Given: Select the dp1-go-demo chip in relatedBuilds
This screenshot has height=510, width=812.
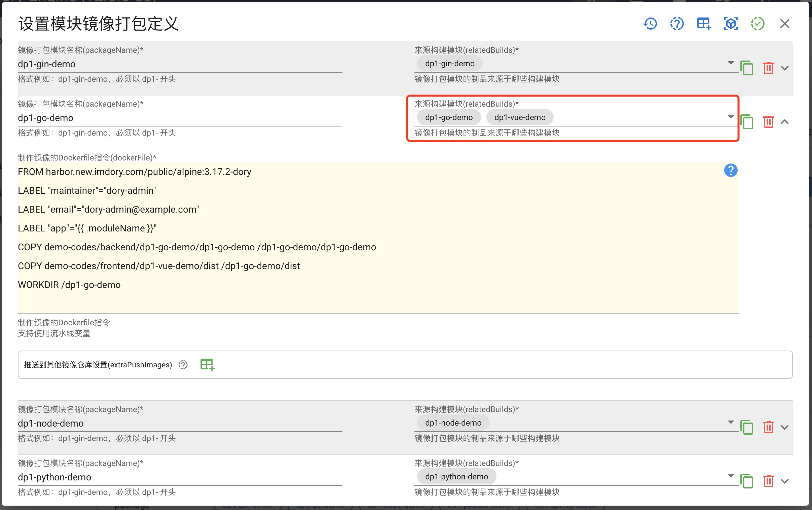Looking at the screenshot, I should [448, 117].
